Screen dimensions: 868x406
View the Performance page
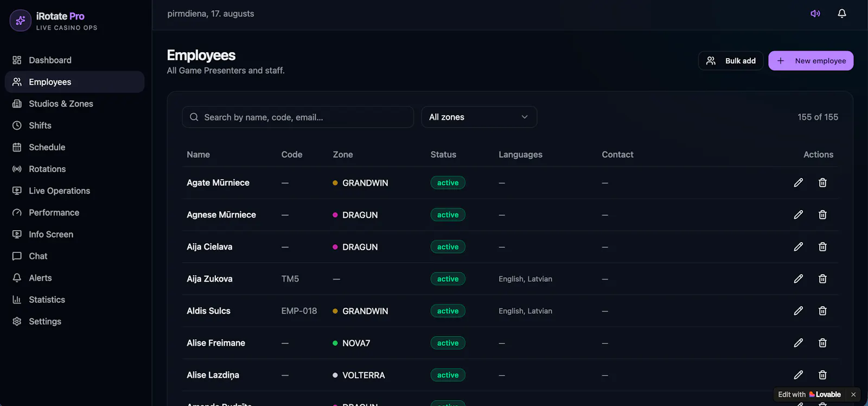[x=74, y=212]
